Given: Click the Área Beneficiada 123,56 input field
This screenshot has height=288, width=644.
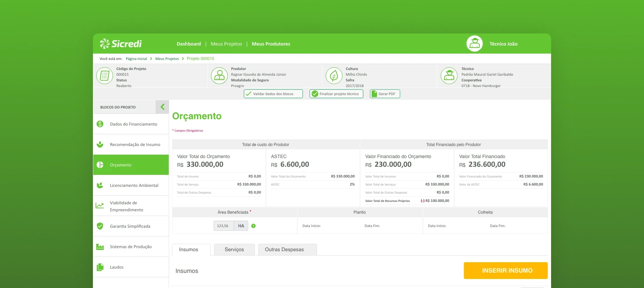Looking at the screenshot, I should (224, 226).
